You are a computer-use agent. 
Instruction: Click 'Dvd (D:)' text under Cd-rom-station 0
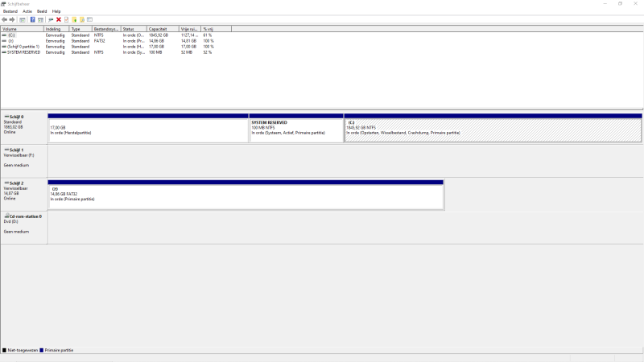tap(10, 221)
